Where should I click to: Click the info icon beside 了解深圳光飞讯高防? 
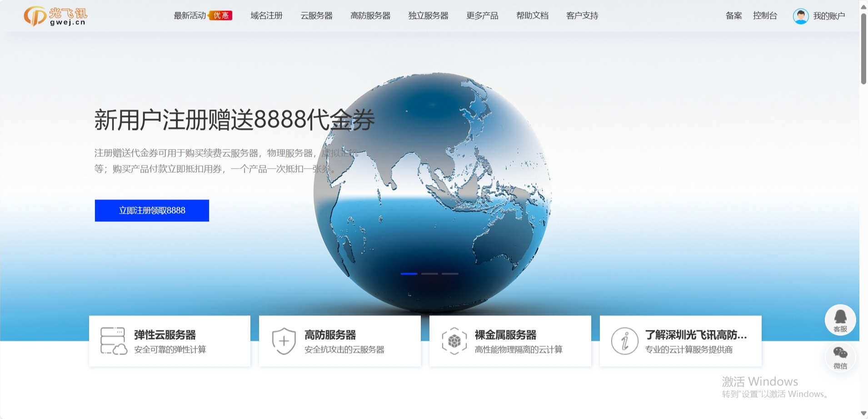(x=624, y=341)
